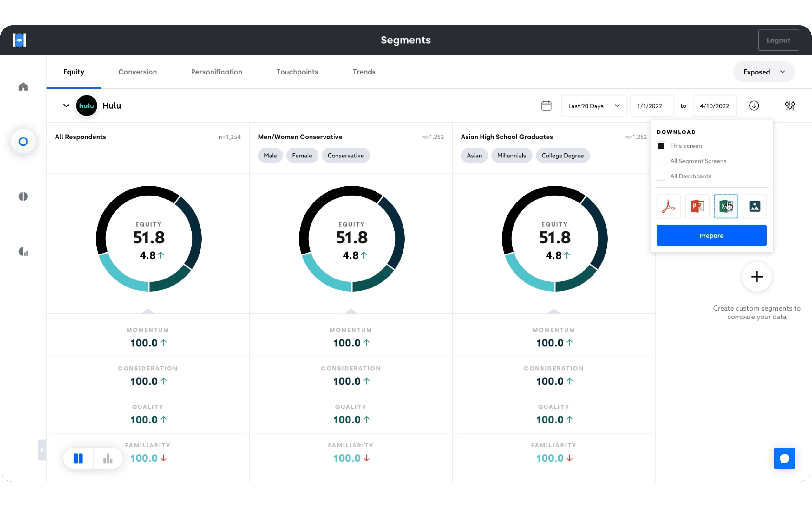Choose the PowerPoint export format icon
This screenshot has width=812, height=507.
697,206
